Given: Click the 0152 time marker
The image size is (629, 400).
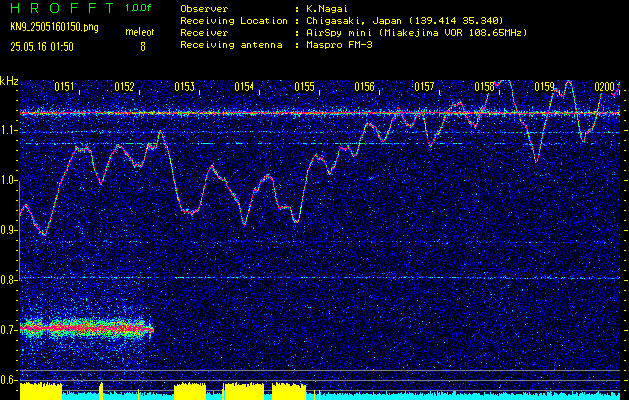Looking at the screenshot, I should [124, 86].
